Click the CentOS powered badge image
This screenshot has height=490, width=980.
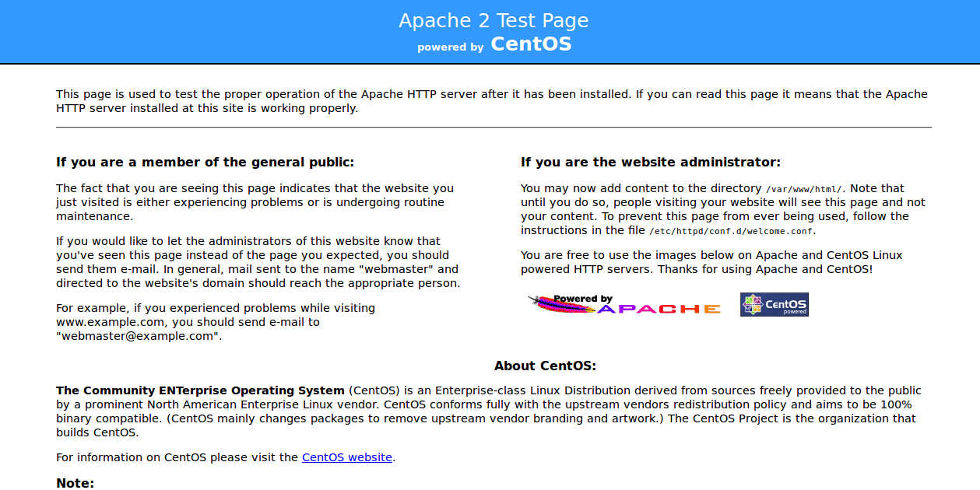point(774,304)
